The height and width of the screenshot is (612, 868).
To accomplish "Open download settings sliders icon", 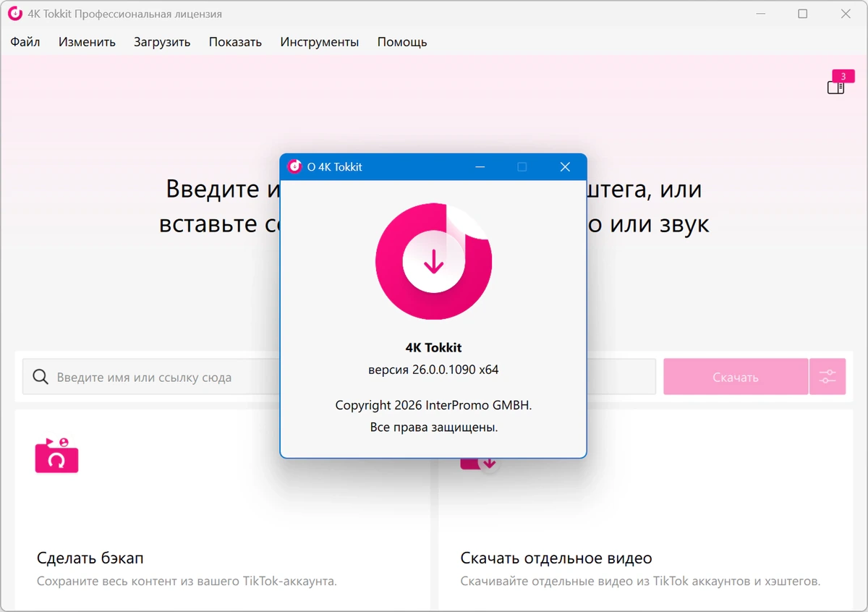I will [827, 377].
